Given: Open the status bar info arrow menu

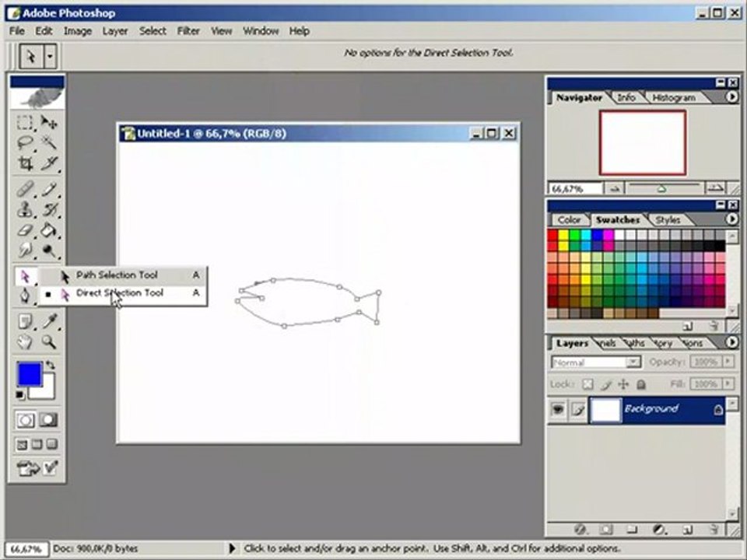Looking at the screenshot, I should (x=232, y=548).
